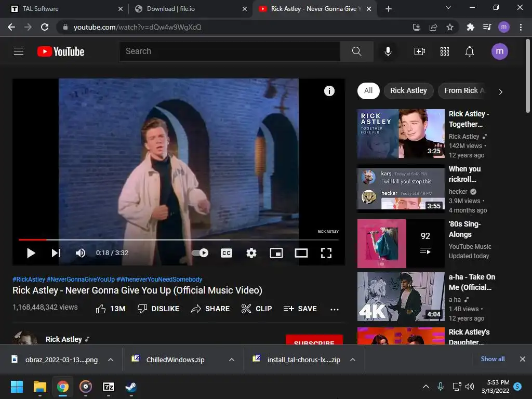Open the media controls icon in toolbar
The height and width of the screenshot is (399, 532).
click(487, 27)
